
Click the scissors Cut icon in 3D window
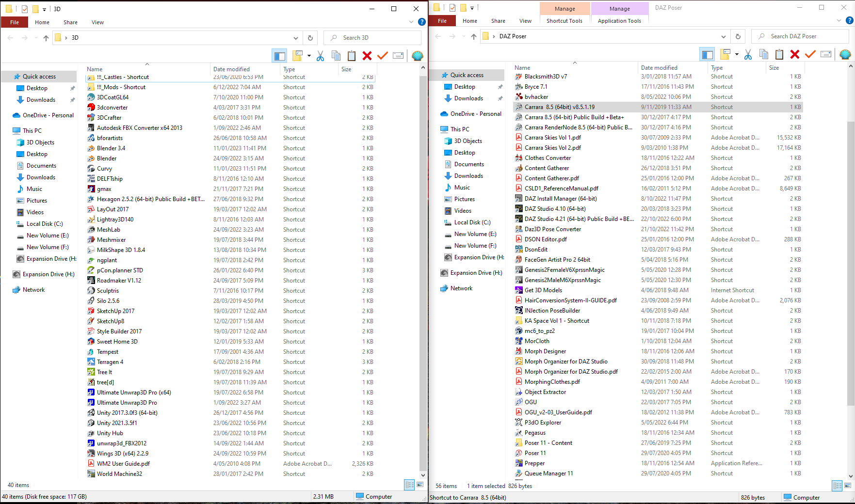(320, 56)
